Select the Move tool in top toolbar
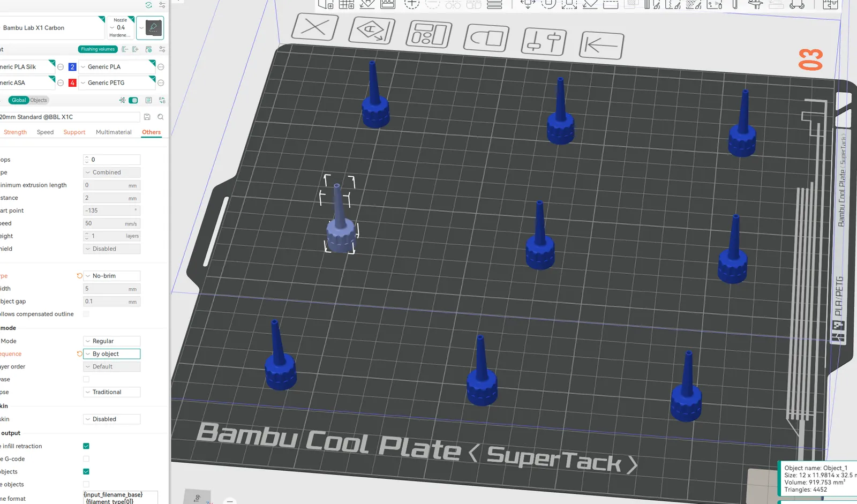The width and height of the screenshot is (857, 504). (x=528, y=4)
